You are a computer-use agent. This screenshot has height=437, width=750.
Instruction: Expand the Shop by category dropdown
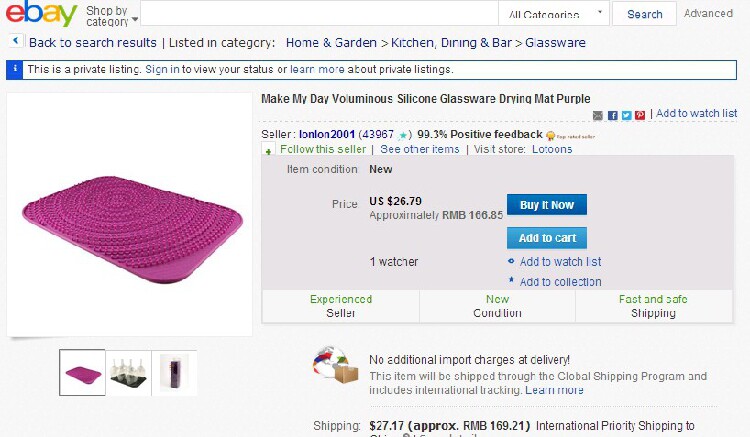(107, 16)
